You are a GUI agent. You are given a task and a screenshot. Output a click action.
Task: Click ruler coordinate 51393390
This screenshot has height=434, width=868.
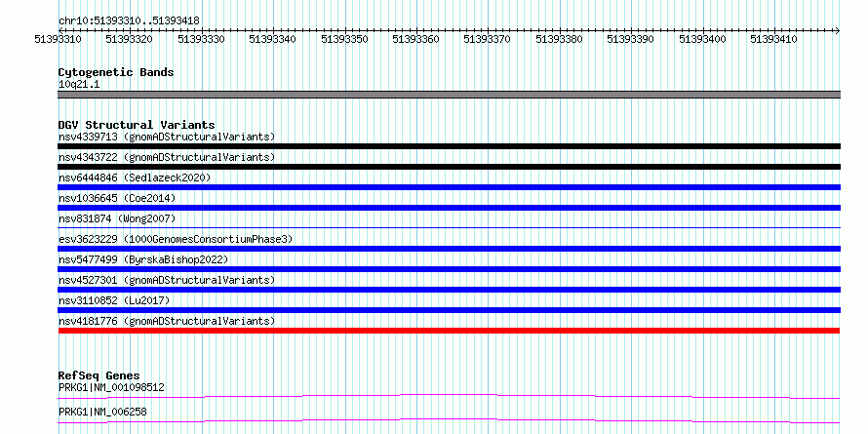point(630,39)
